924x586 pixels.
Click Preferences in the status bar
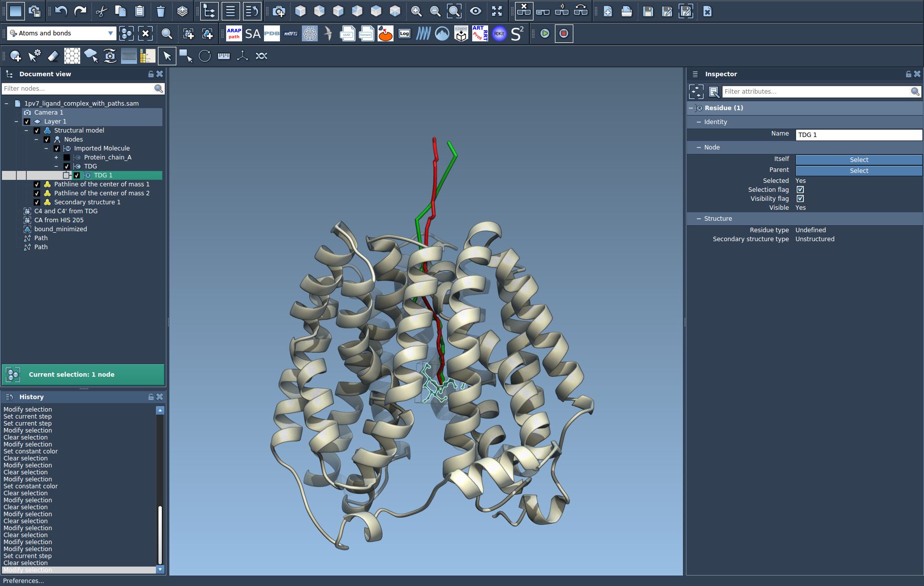[23, 581]
